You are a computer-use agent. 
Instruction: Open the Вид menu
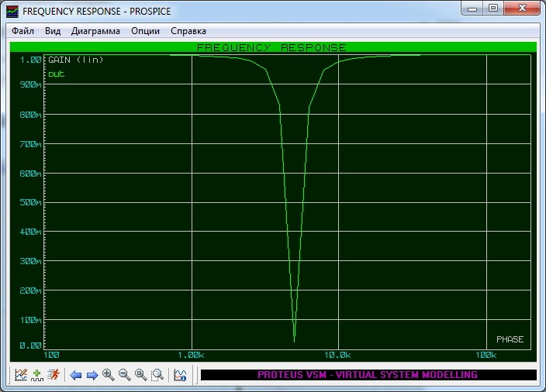click(x=53, y=31)
